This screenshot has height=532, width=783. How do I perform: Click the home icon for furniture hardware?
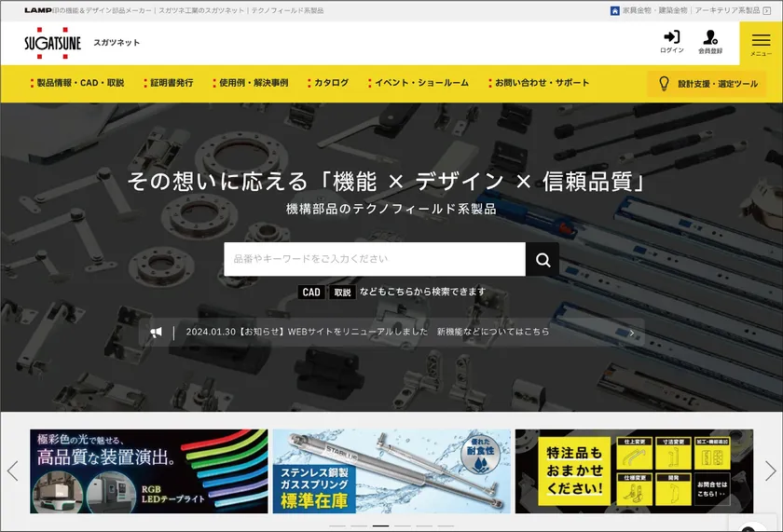pyautogui.click(x=614, y=10)
